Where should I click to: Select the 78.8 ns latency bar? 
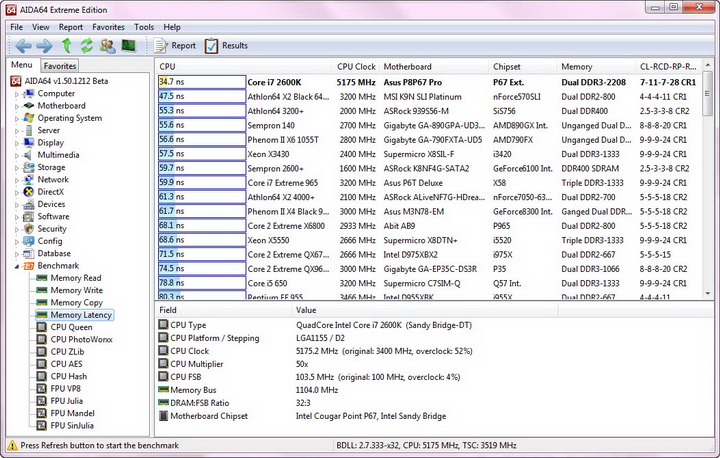tap(202, 283)
